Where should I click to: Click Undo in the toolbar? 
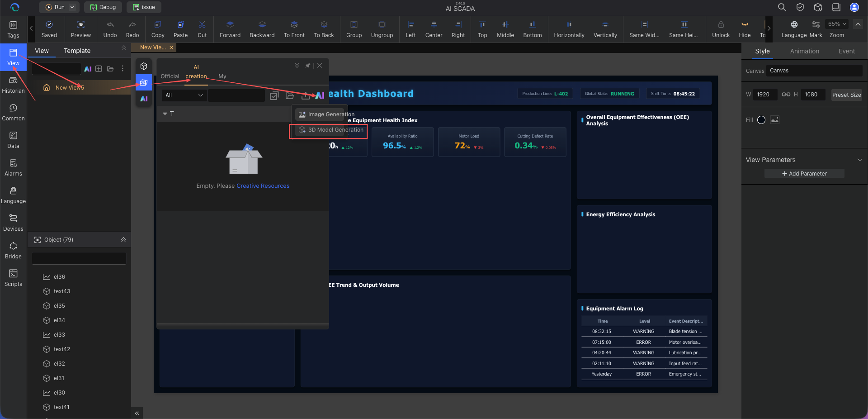coord(110,29)
